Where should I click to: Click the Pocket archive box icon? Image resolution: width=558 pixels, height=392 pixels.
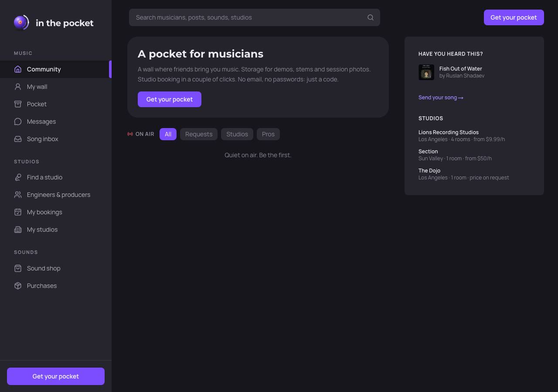[18, 104]
